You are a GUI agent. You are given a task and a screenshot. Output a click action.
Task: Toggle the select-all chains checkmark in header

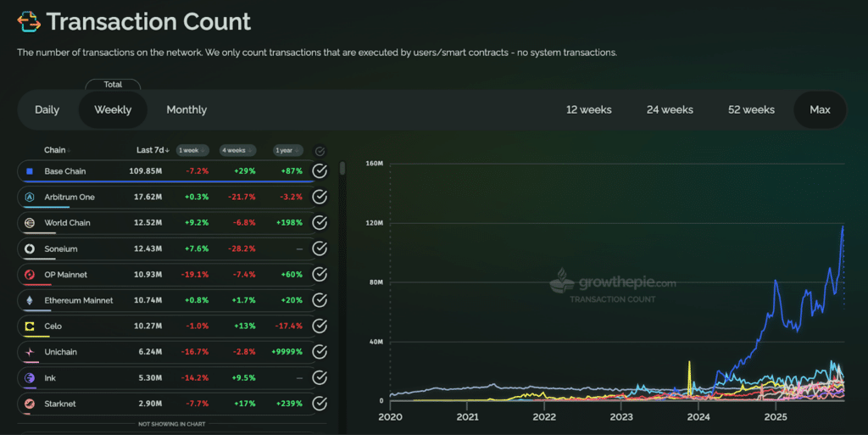(x=320, y=151)
